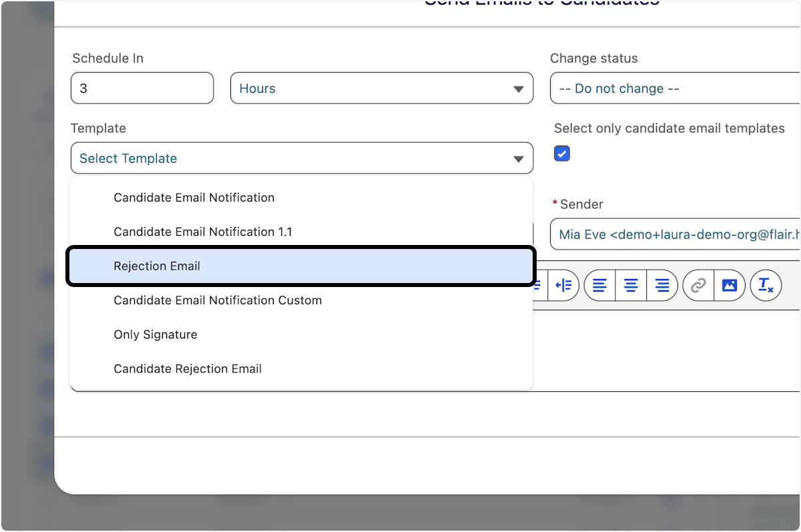This screenshot has height=532, width=801.
Task: Open the Change status dropdown
Action: [x=674, y=87]
